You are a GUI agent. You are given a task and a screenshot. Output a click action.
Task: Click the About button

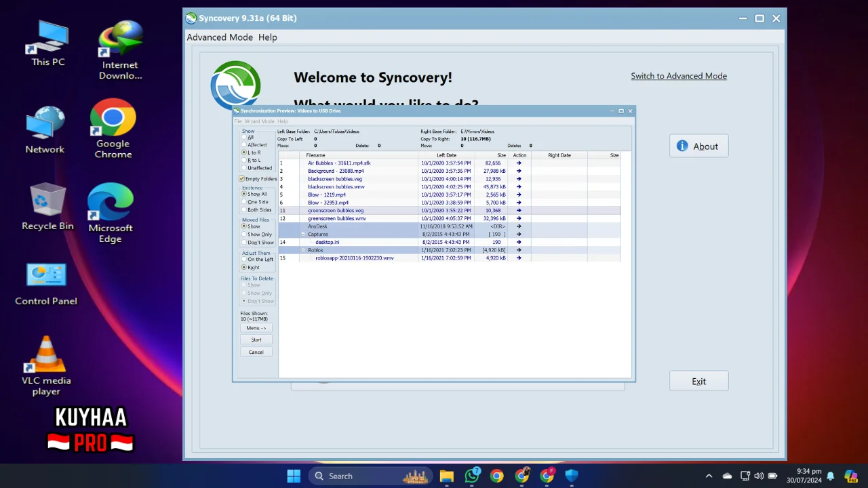pos(699,146)
